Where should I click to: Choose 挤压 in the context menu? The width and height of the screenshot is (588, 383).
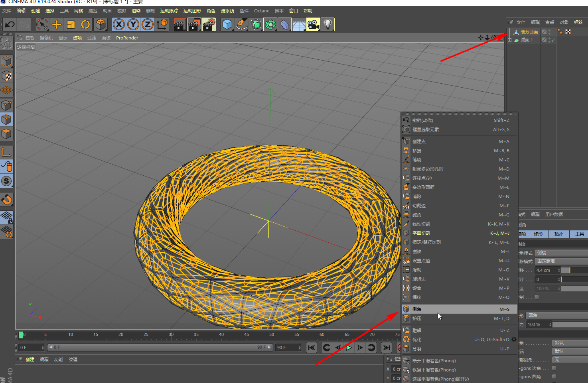coord(460,318)
